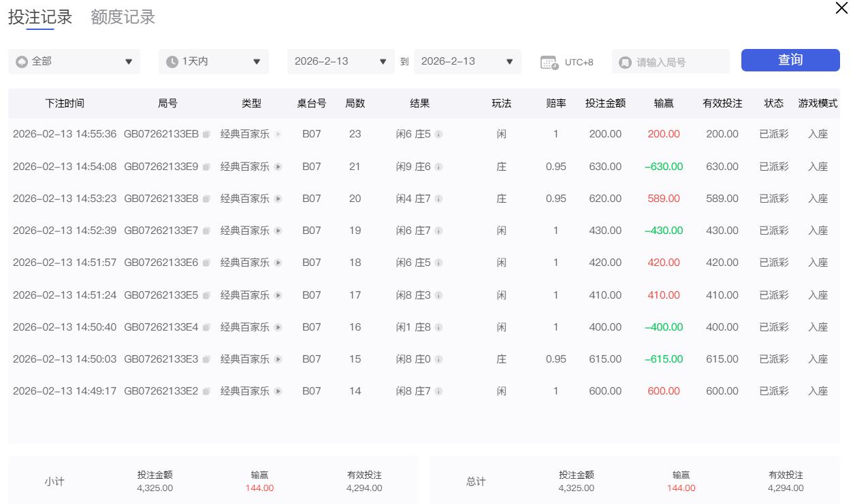View result info for 闲8 庄0
This screenshot has width=853, height=504.
[x=438, y=359]
